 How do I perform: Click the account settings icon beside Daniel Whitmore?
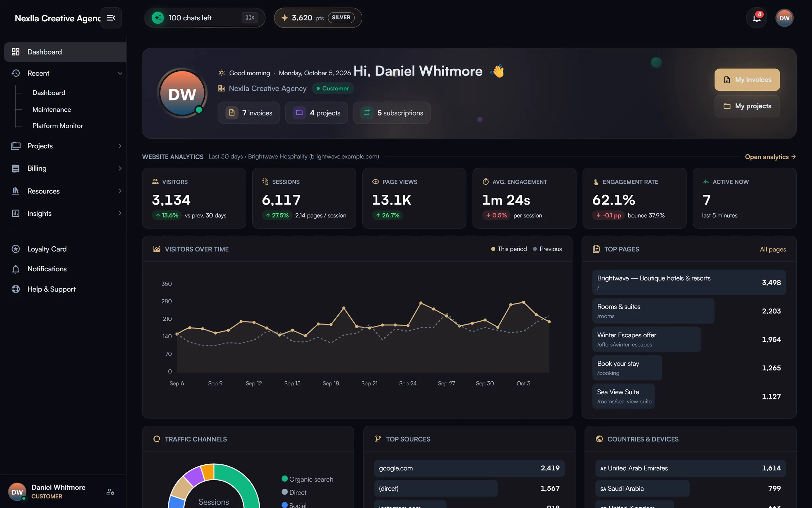(110, 492)
